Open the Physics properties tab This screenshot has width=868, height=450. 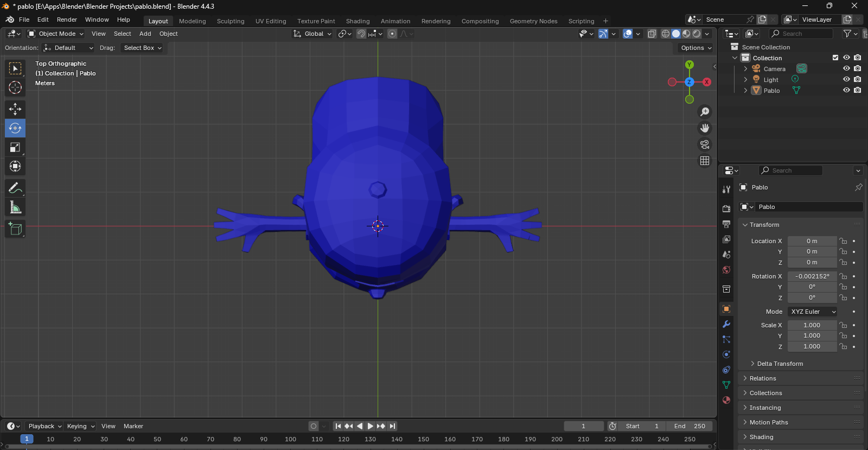tap(726, 354)
